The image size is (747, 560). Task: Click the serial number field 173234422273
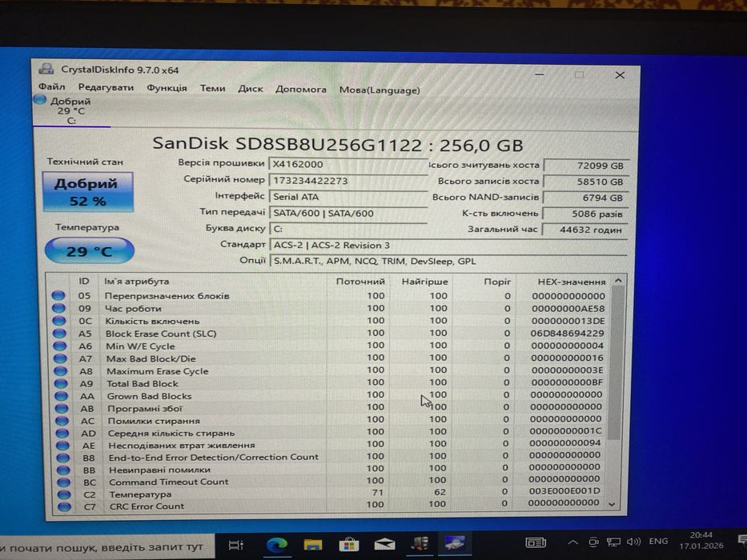coord(347,181)
